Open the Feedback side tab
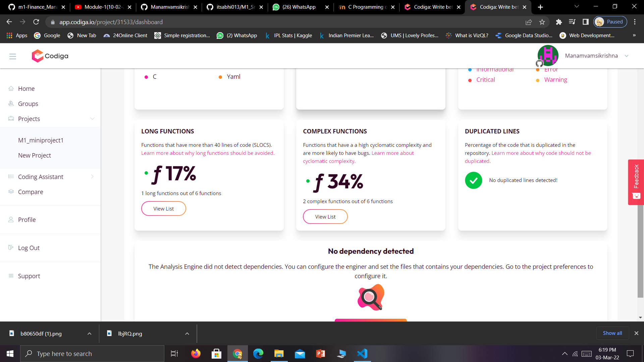This screenshot has width=644, height=362. pos(636,182)
